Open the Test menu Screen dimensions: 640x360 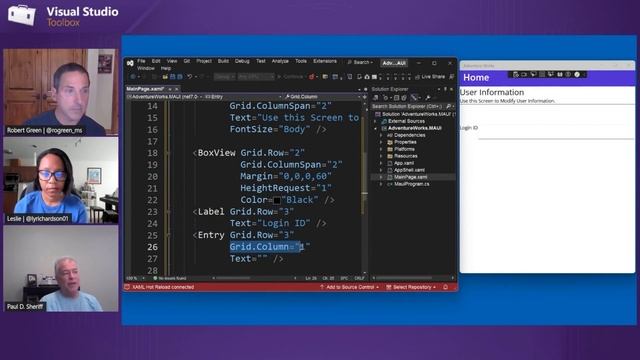[261, 61]
